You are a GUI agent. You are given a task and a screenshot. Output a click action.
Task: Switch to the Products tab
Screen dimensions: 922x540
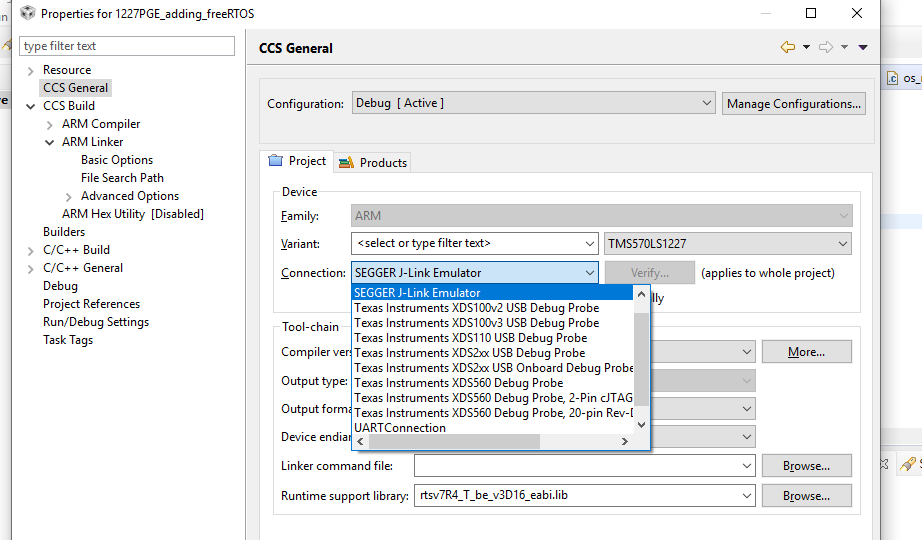373,162
